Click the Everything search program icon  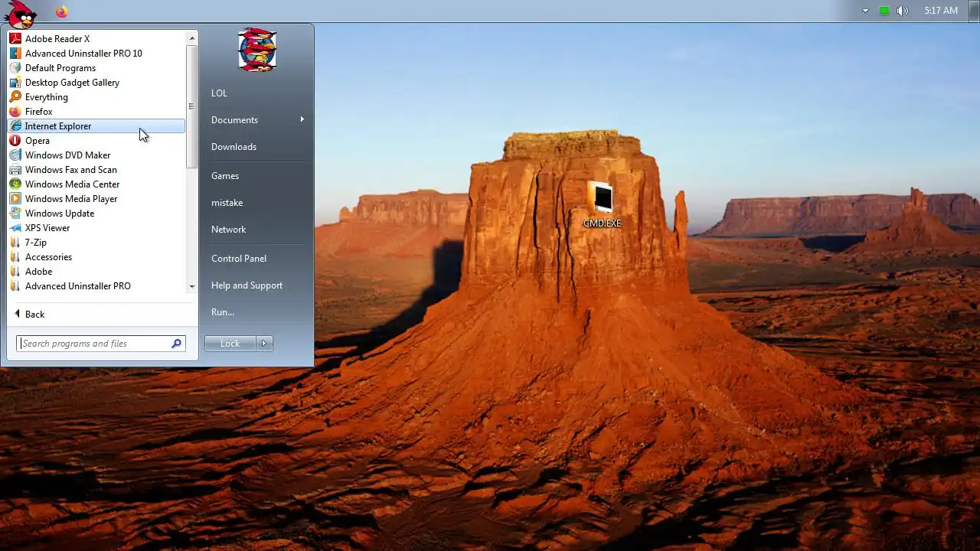(x=15, y=96)
